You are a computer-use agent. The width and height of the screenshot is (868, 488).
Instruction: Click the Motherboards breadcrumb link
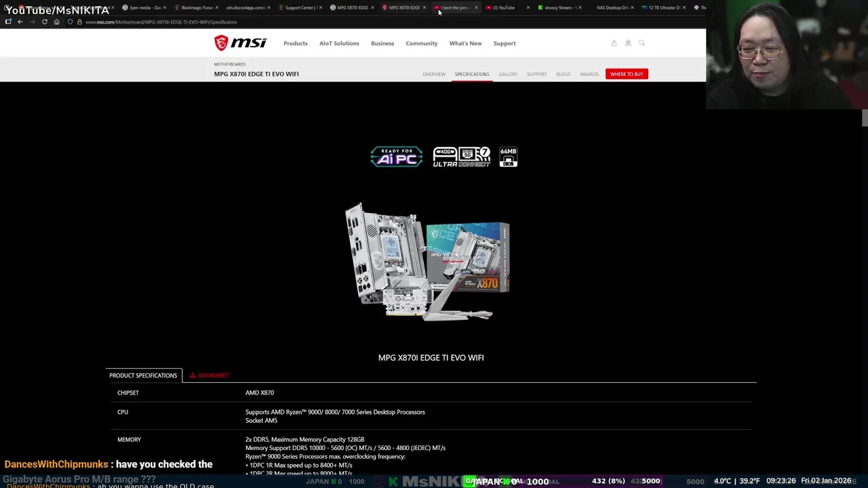[x=230, y=64]
